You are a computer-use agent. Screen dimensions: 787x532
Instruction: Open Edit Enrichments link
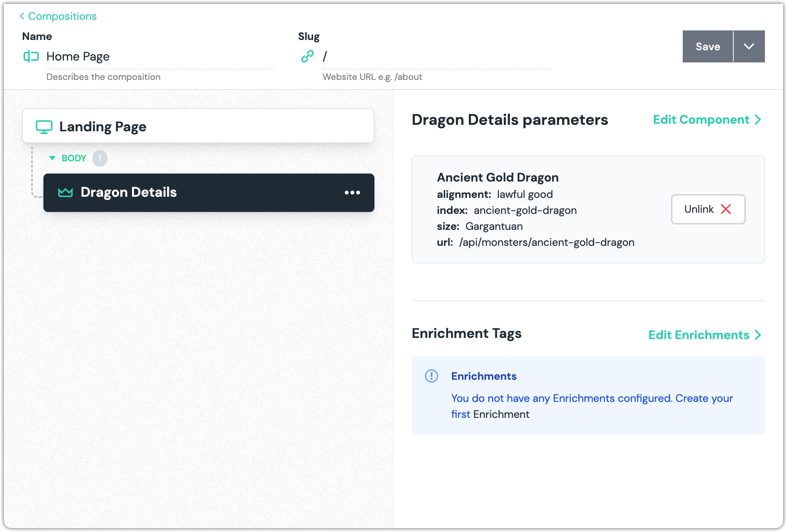[699, 335]
